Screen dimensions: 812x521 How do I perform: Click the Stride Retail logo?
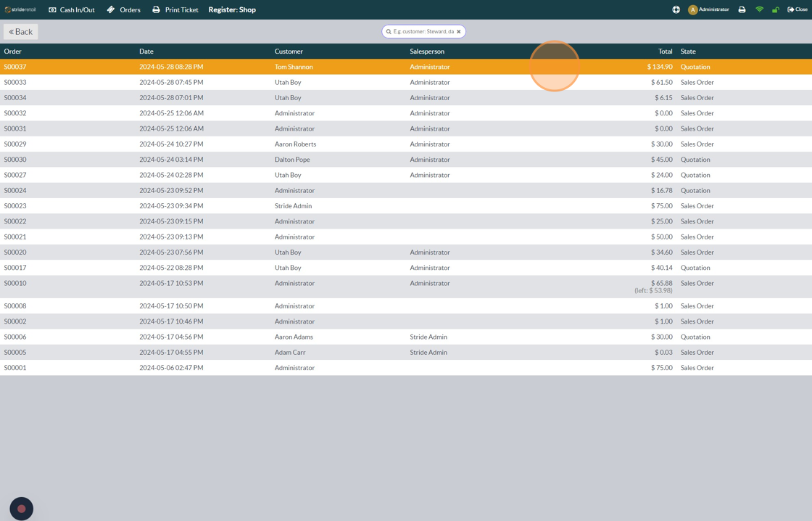[20, 9]
